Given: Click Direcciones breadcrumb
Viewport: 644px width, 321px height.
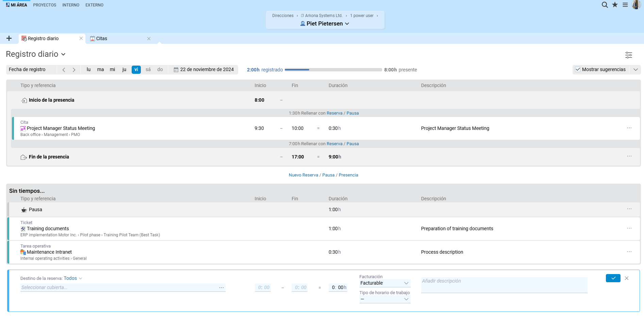Looking at the screenshot, I should tap(283, 16).
